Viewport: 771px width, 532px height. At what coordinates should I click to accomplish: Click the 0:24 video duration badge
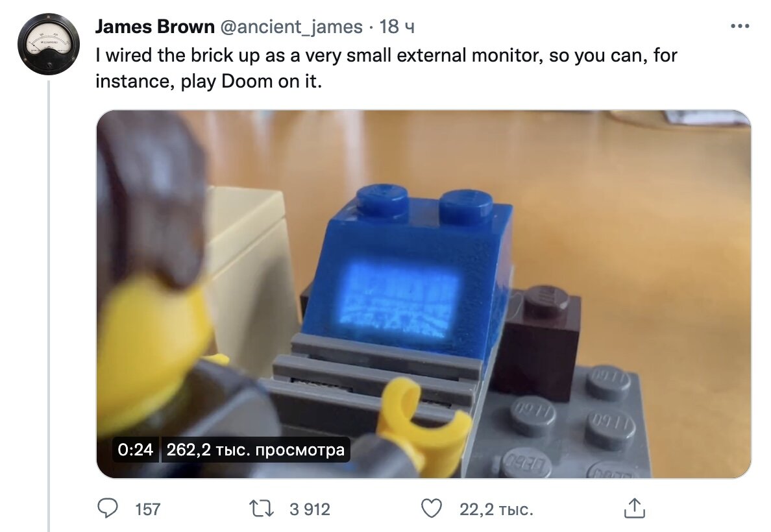click(135, 450)
